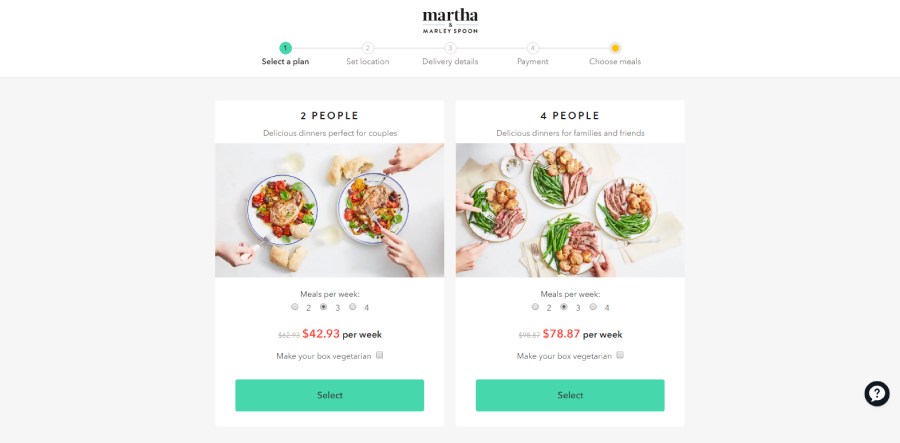The image size is (900, 443).
Task: Tick vegetarian box for 2 people plan
Action: pyautogui.click(x=379, y=355)
